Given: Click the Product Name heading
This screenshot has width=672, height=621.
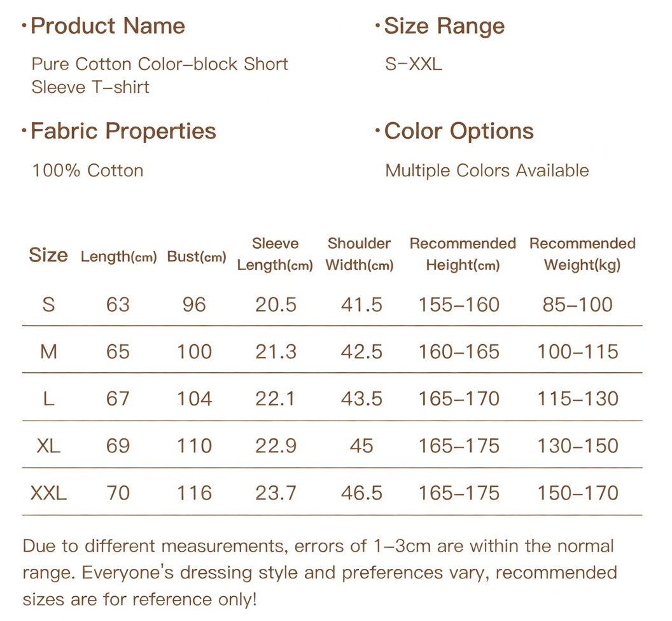Looking at the screenshot, I should click(x=108, y=26).
